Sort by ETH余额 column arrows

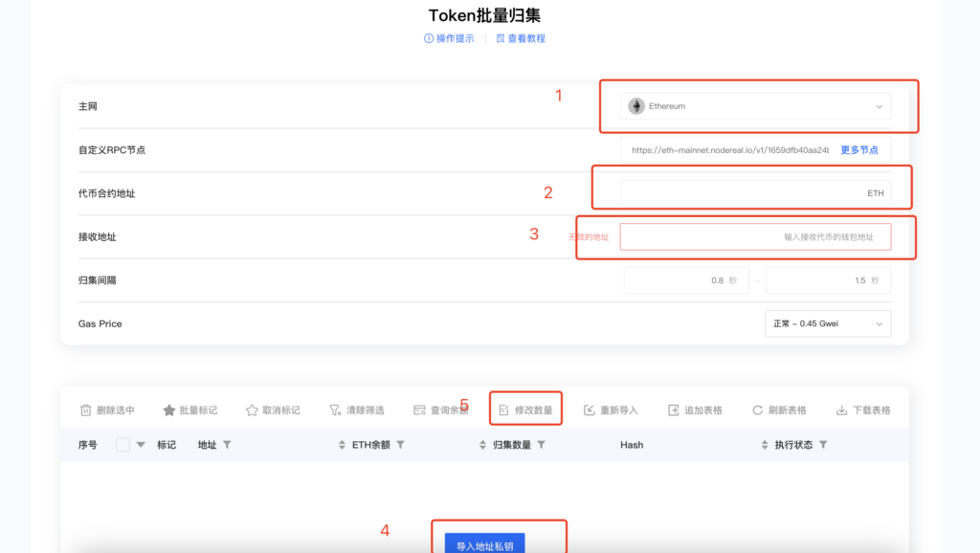pos(342,445)
